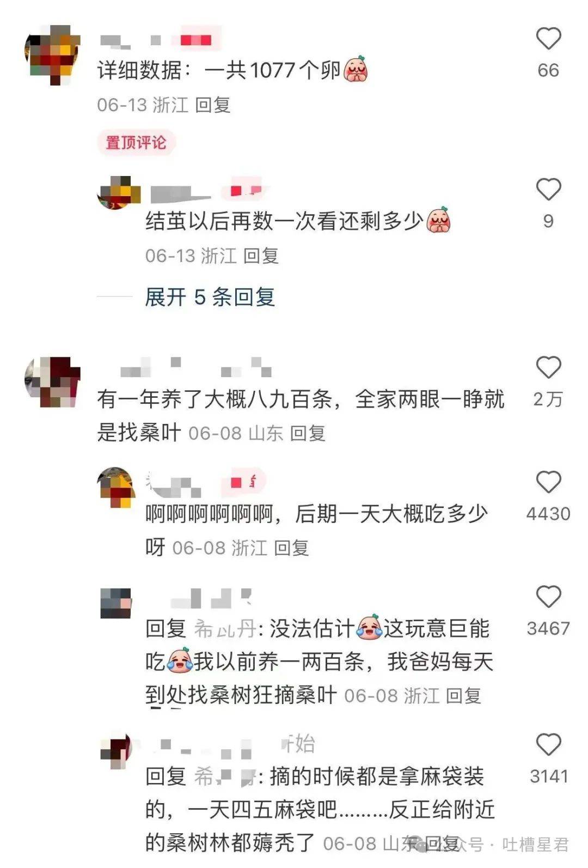
Task: Open avatar of the pinned comment author
Action: pos(53,54)
